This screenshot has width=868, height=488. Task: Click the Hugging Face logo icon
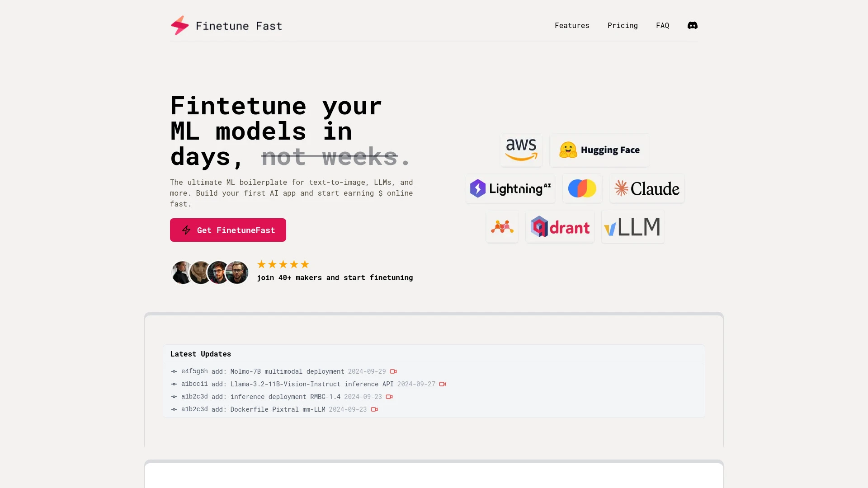567,150
